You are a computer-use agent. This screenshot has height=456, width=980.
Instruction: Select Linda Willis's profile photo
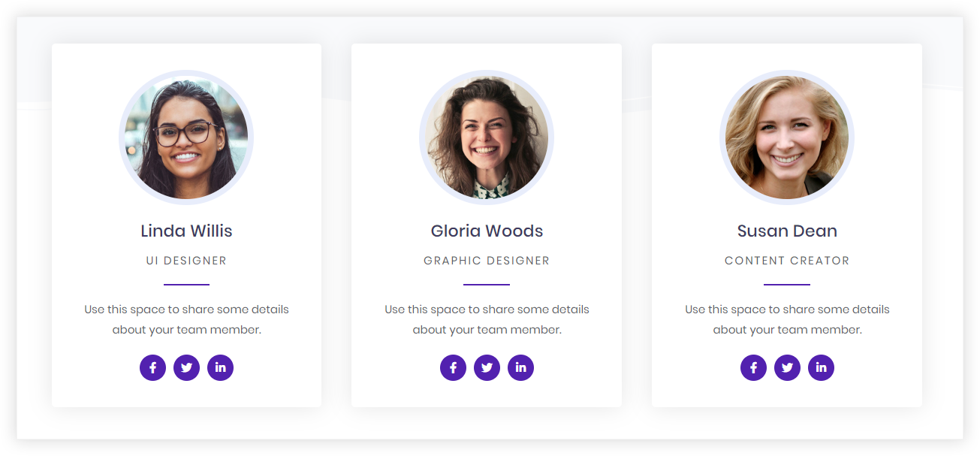(x=186, y=137)
